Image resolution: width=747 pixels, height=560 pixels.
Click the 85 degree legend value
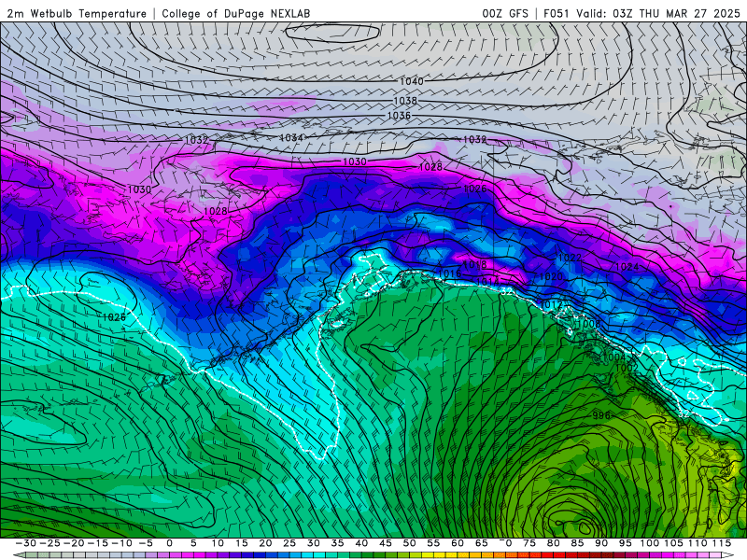(577, 543)
